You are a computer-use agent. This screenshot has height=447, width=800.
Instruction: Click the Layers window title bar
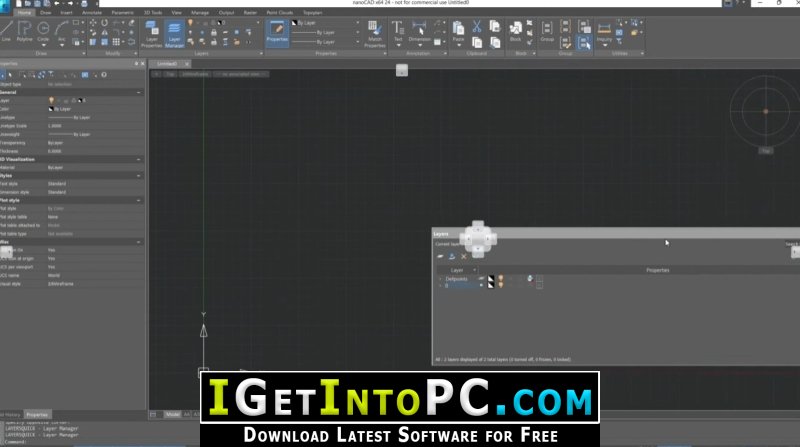point(616,234)
